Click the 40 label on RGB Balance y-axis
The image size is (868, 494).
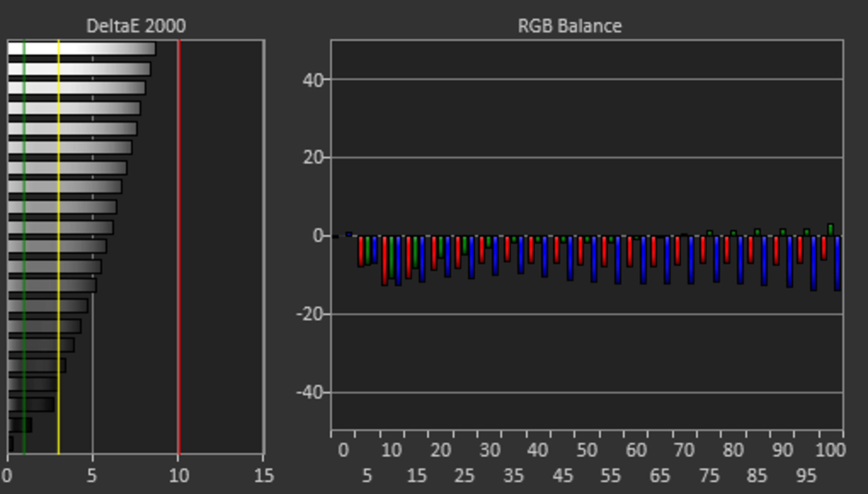pos(313,81)
